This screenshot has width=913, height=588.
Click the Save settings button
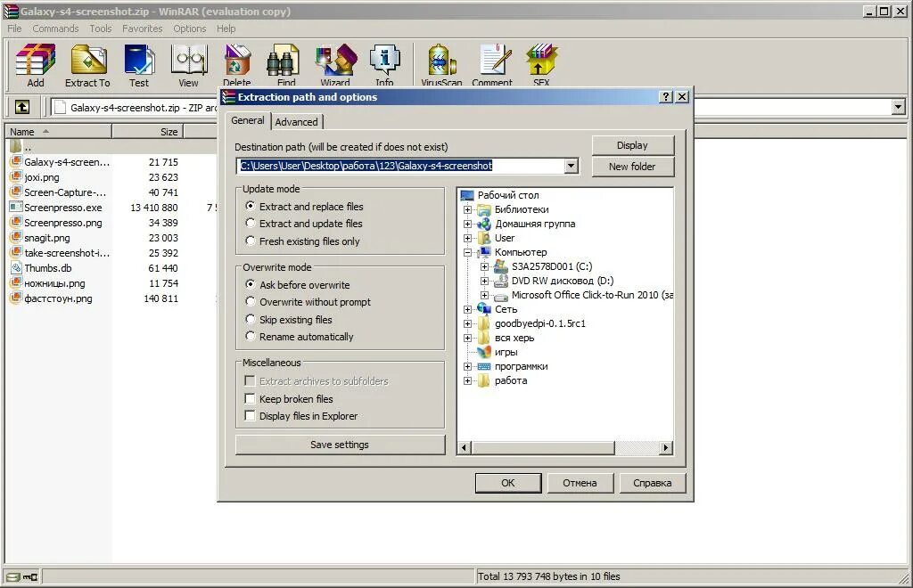click(340, 445)
